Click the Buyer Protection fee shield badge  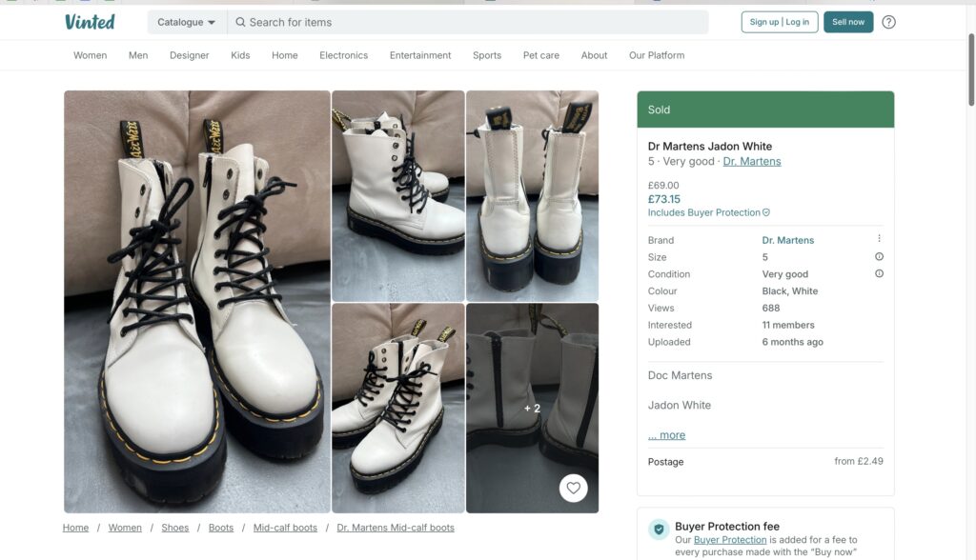659,530
